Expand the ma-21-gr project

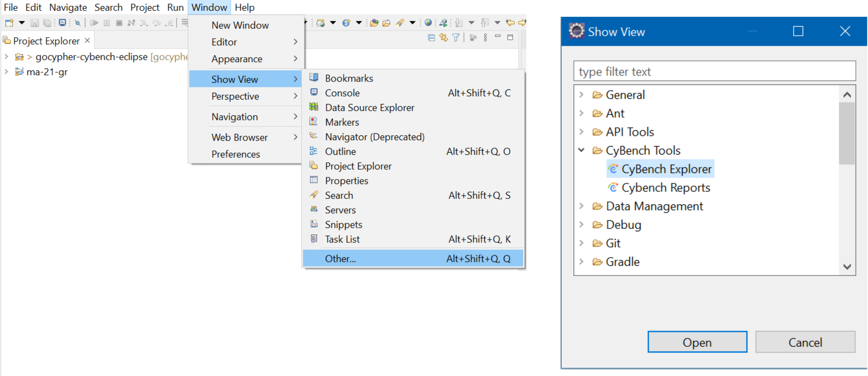coord(6,71)
